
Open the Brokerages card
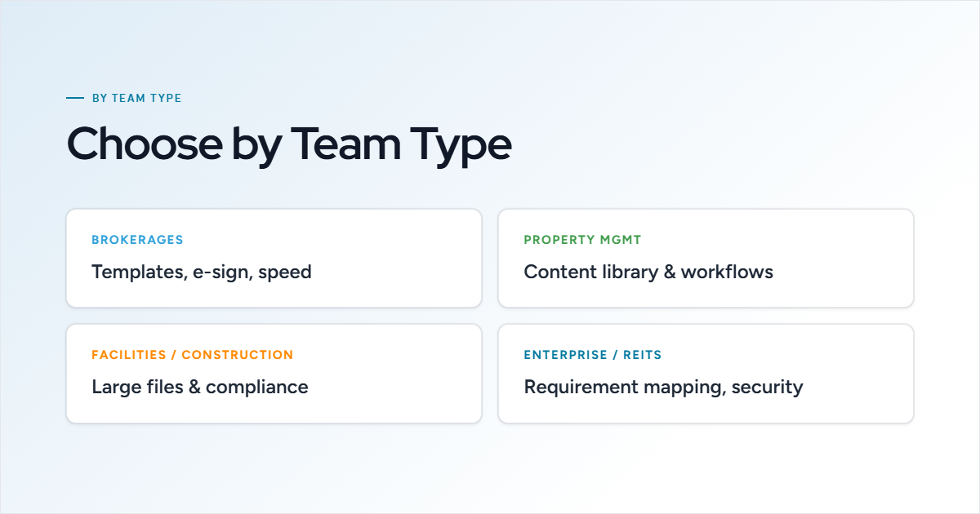(274, 258)
